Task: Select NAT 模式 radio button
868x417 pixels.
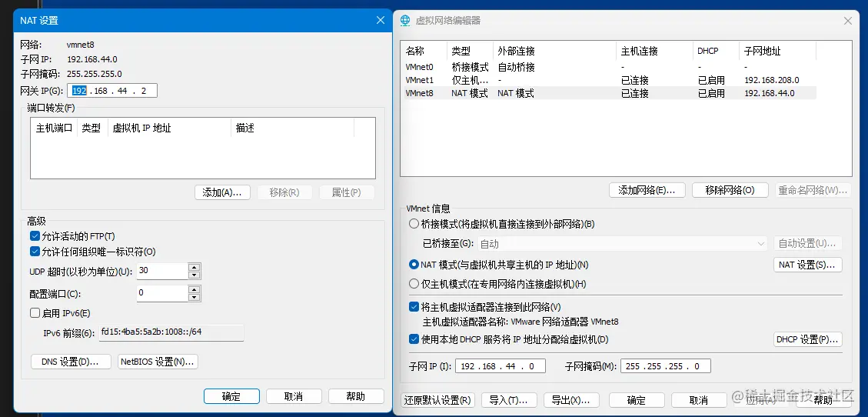Action: point(414,265)
